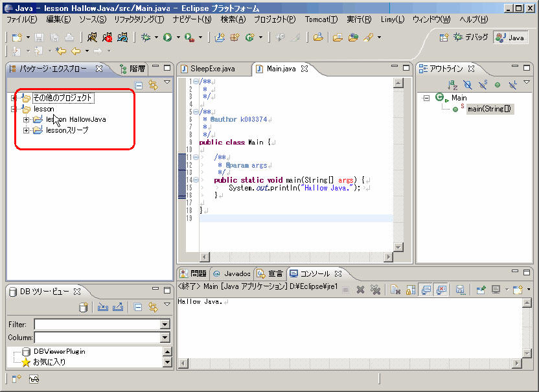Image resolution: width=539 pixels, height=392 pixels.
Task: Select main(String[]) in the Outline view
Action: (x=490, y=109)
